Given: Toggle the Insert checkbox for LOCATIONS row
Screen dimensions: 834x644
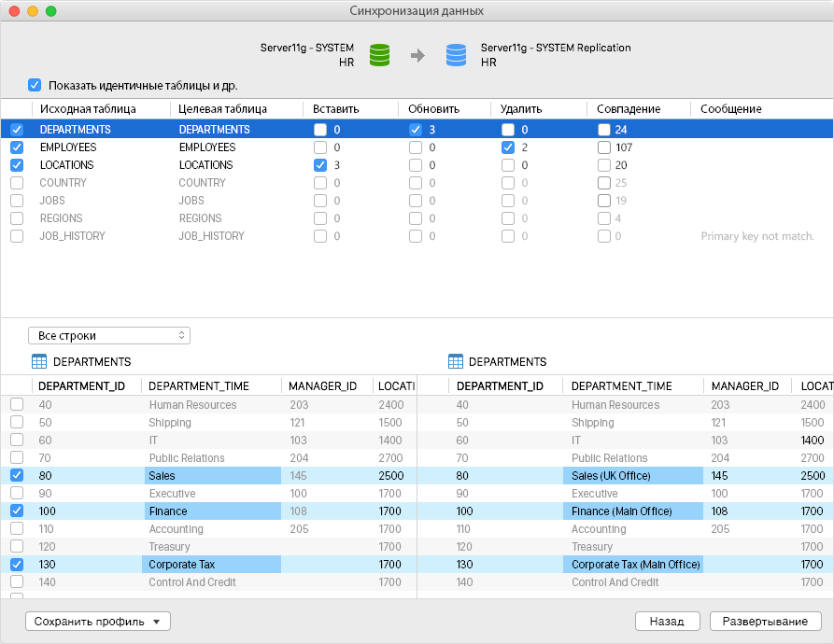Looking at the screenshot, I should click(320, 165).
